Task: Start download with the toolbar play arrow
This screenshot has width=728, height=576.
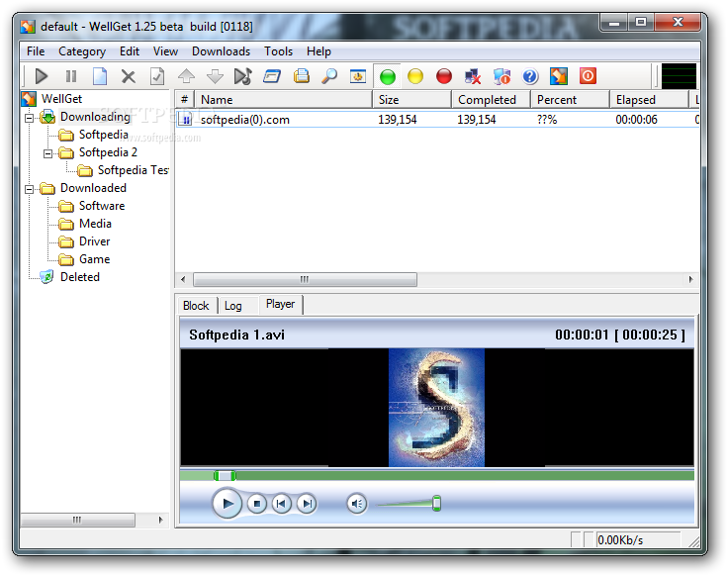Action: 42,76
